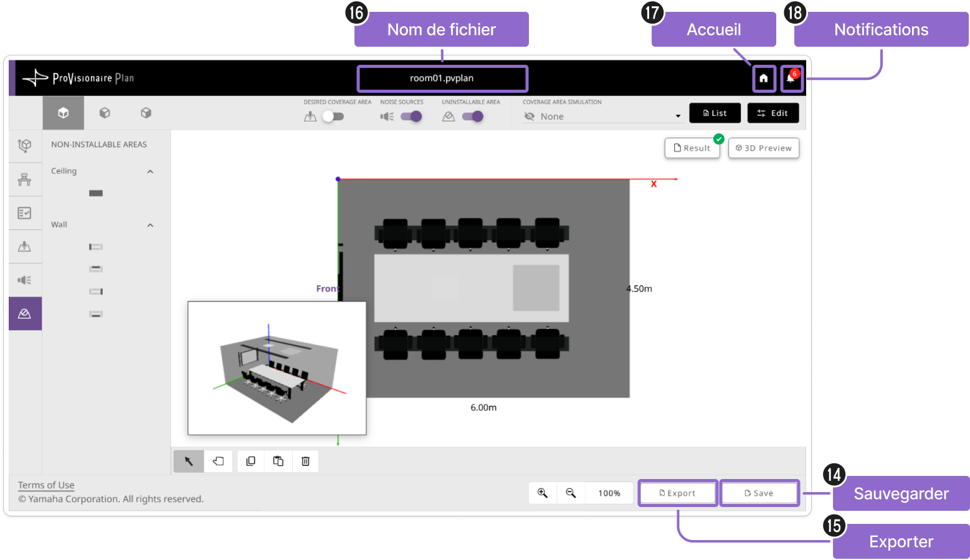Viewport: 970px width, 560px height.
Task: Go to the Home screen icon
Action: point(763,78)
